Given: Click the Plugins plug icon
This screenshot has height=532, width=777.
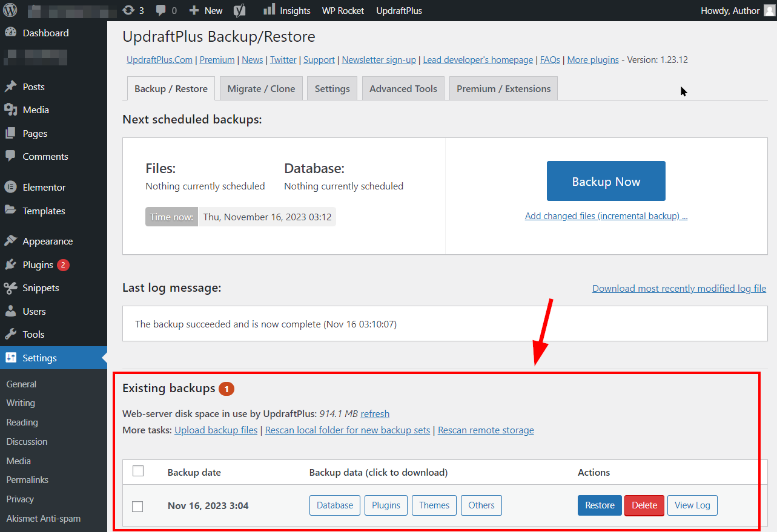Looking at the screenshot, I should (x=11, y=264).
